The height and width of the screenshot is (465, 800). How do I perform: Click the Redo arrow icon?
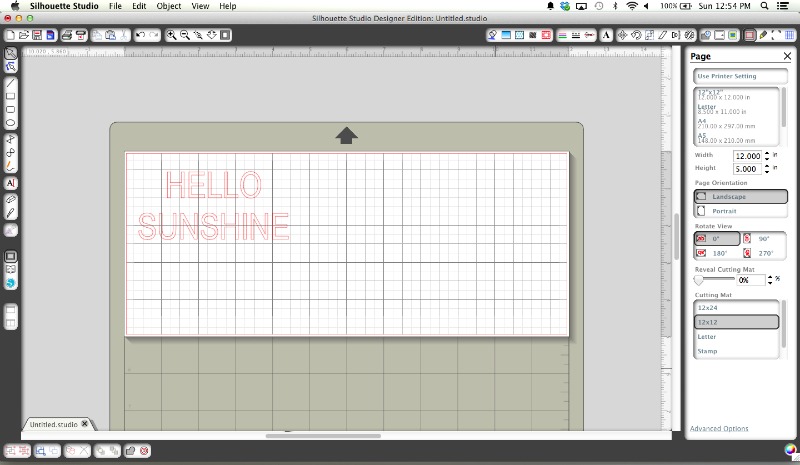point(154,35)
